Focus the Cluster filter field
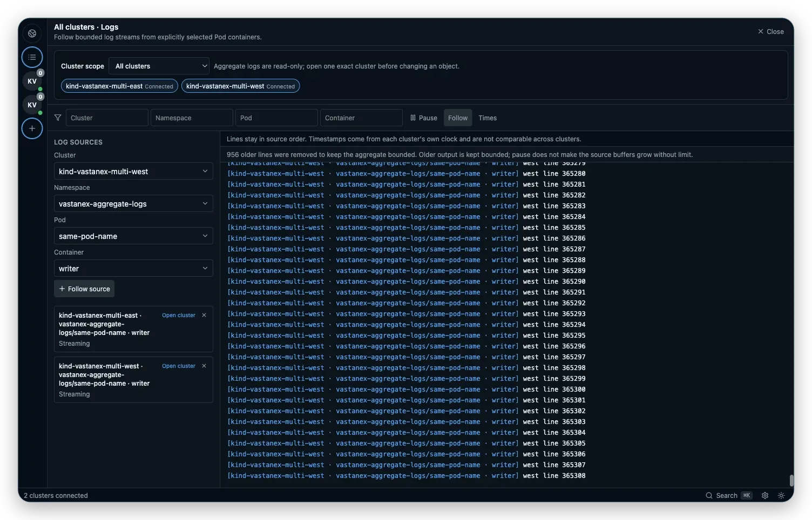This screenshot has height=520, width=812. [x=107, y=118]
